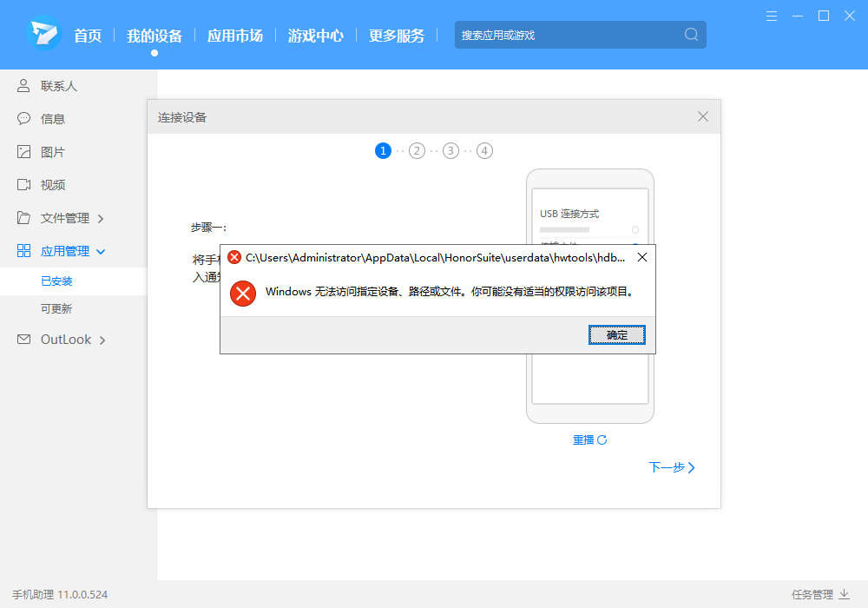Open 应用市场 tab
This screenshot has width=868, height=608.
(x=235, y=36)
